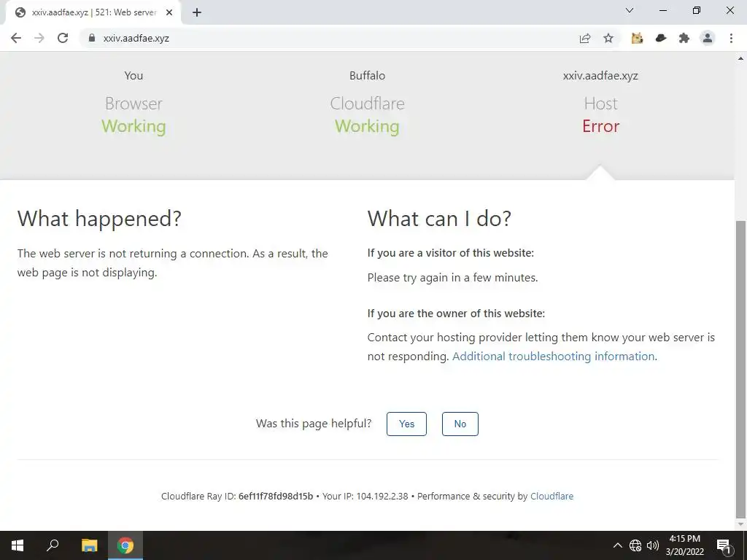Click the forward navigation arrow
The height and width of the screenshot is (560, 747).
tap(39, 38)
